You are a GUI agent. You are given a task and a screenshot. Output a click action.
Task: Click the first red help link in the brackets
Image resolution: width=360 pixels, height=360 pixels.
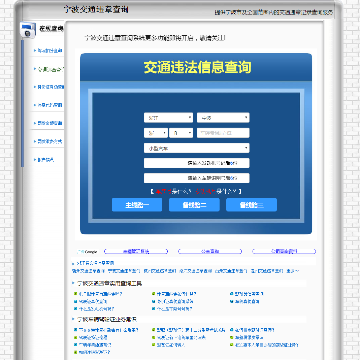164,191
